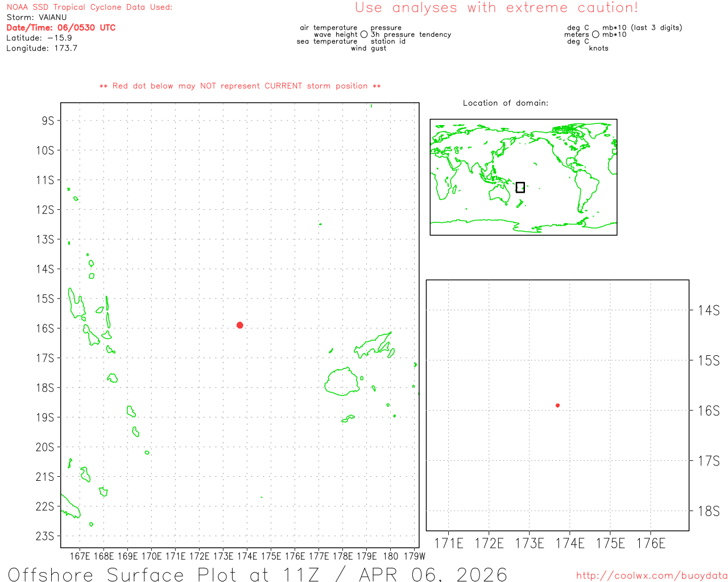
Task: Click the station circle beside wave height legend
Action: click(x=364, y=35)
